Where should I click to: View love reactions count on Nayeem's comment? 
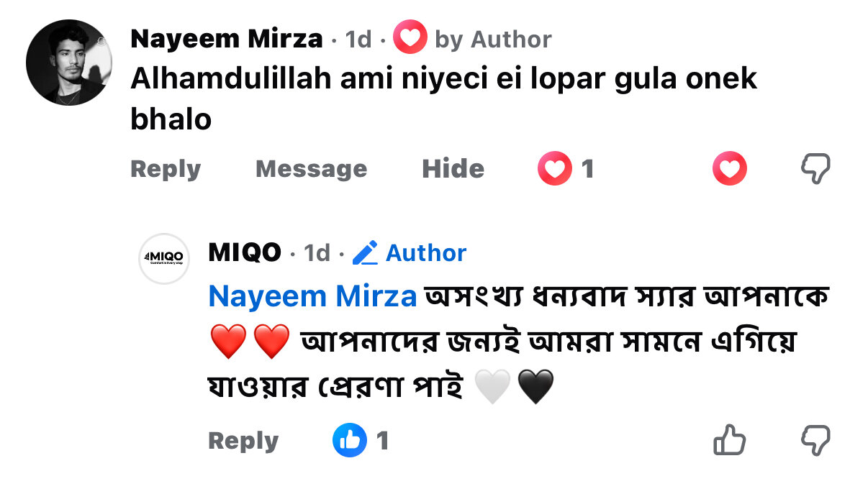tap(566, 169)
